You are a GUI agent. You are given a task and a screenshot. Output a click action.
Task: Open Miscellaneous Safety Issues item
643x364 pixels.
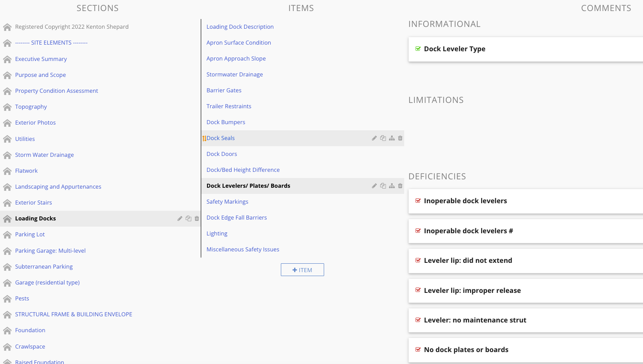coord(243,250)
